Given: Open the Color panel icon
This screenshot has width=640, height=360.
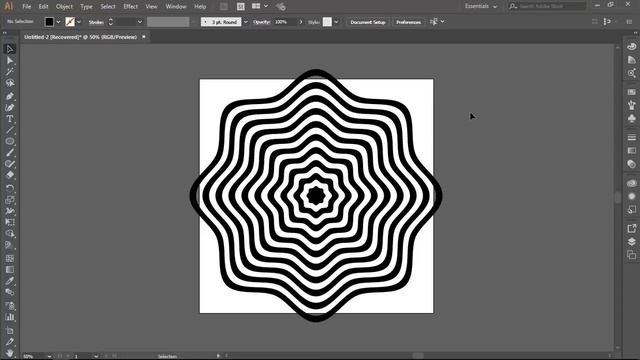Looking at the screenshot, I should 631,47.
